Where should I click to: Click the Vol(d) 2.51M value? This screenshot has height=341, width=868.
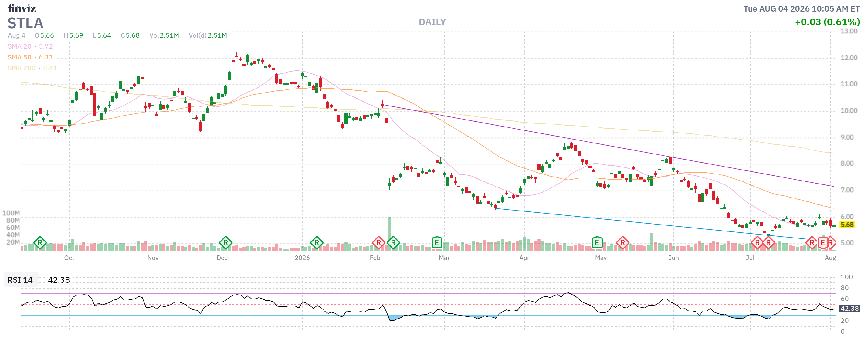pyautogui.click(x=208, y=35)
